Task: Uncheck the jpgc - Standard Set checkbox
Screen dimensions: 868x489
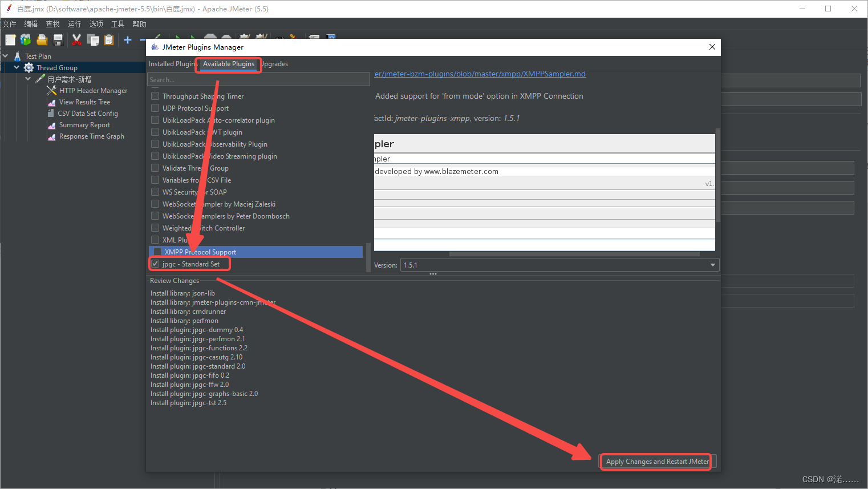Action: [155, 264]
